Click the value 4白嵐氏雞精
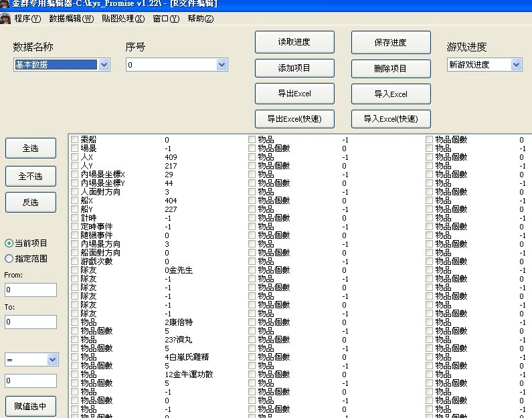 point(187,357)
